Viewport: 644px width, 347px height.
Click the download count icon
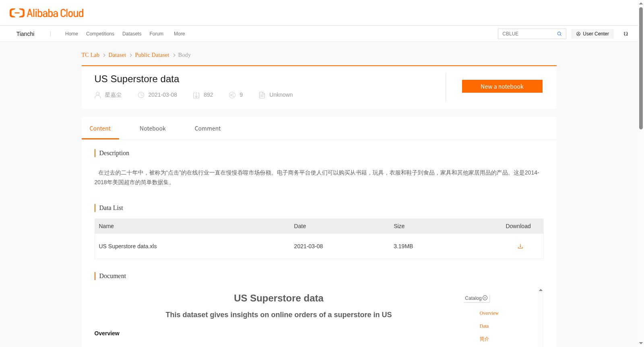(x=196, y=95)
